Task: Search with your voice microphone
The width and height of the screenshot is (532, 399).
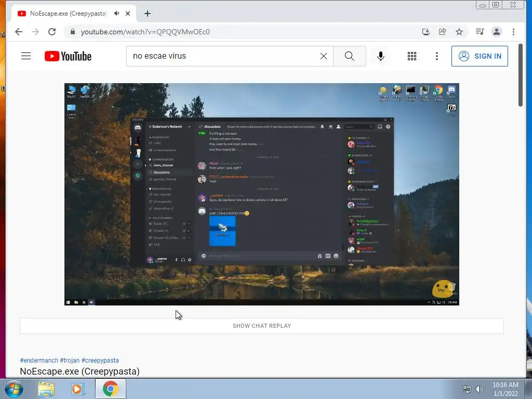Action: [x=381, y=56]
